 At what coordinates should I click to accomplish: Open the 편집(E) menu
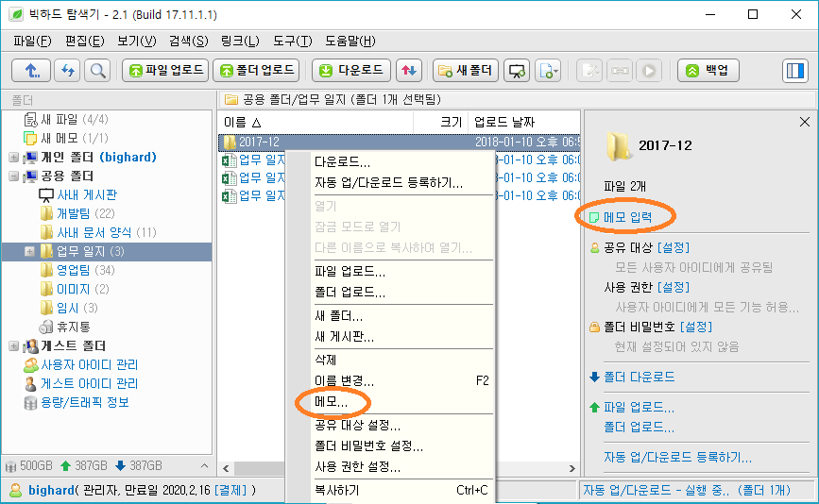[x=85, y=42]
